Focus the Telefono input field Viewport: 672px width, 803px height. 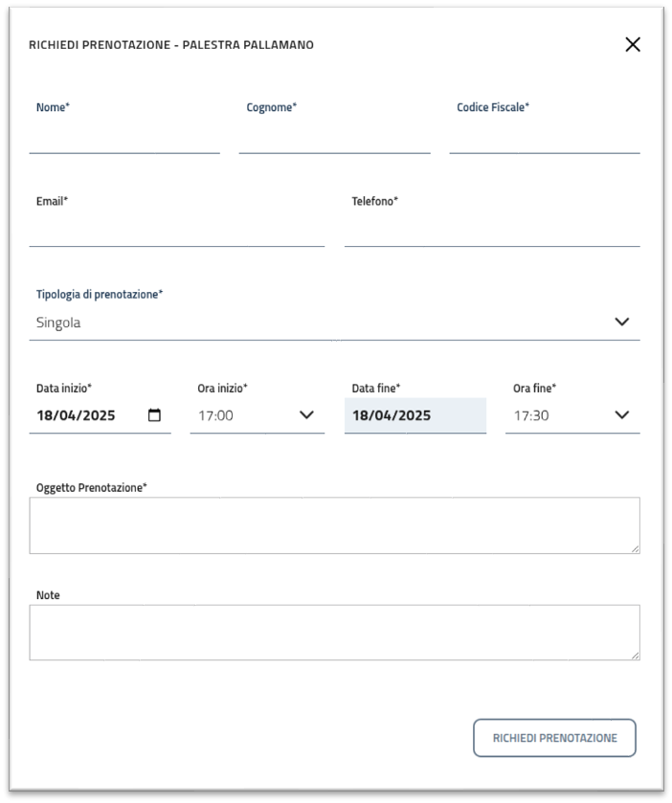[491, 233]
